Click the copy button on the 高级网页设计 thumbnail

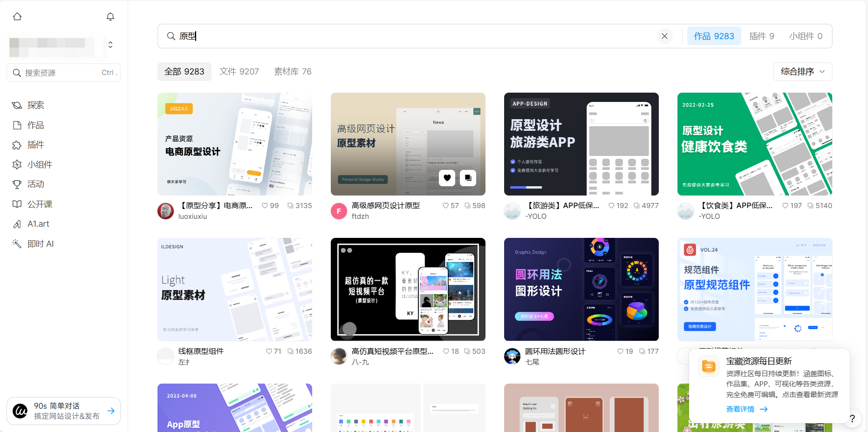468,178
